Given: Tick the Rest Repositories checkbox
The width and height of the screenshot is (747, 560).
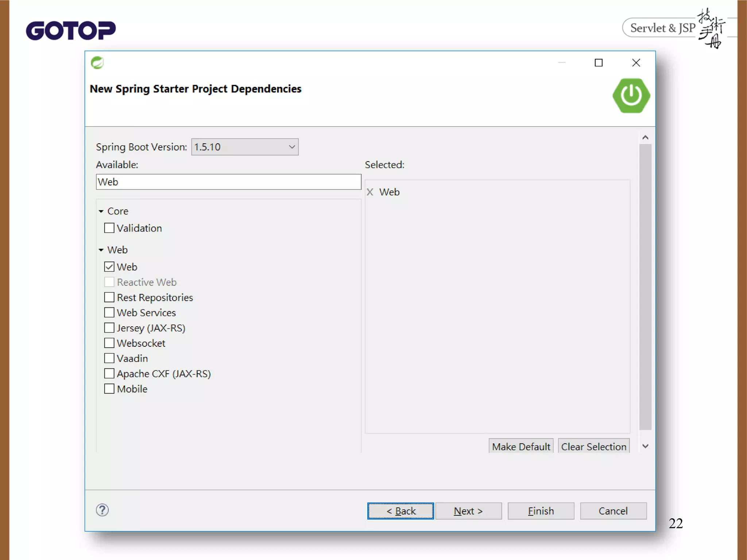Looking at the screenshot, I should tap(109, 297).
